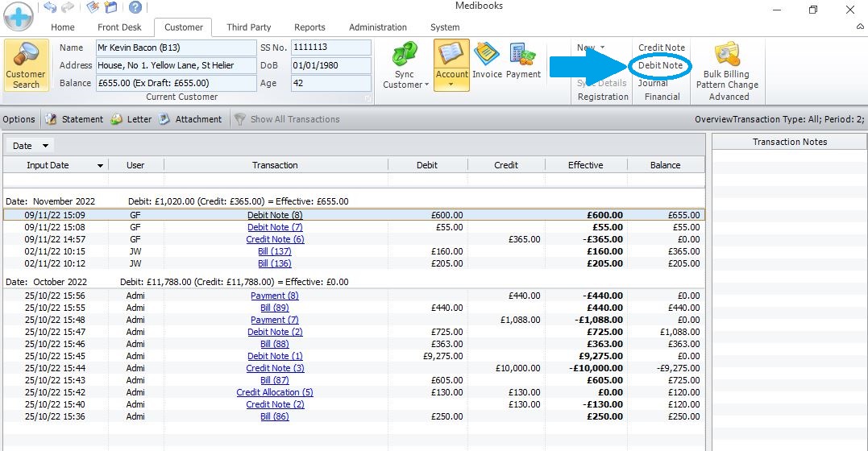This screenshot has width=868, height=451.
Task: Open the Payment ribbon icon
Action: (x=523, y=62)
